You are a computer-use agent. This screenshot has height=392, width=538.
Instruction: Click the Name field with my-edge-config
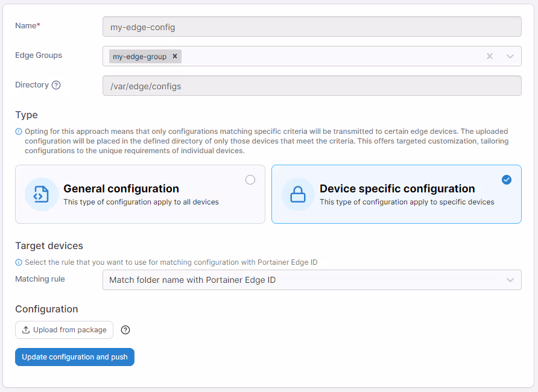312,27
